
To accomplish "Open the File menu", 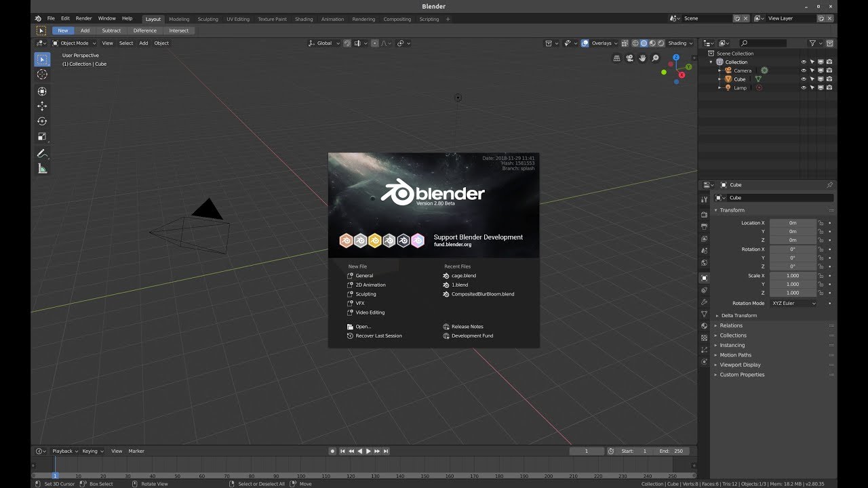I will (51, 18).
